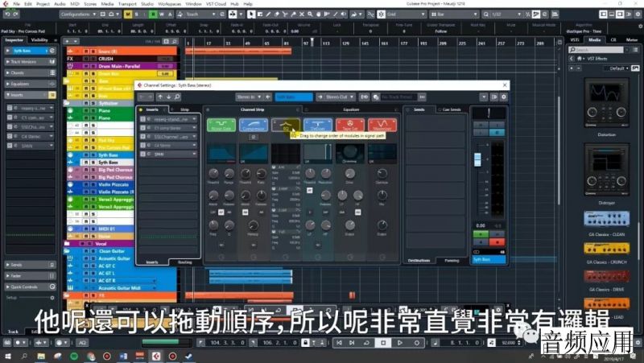Click the Search field in Media rack

click(x=600, y=50)
